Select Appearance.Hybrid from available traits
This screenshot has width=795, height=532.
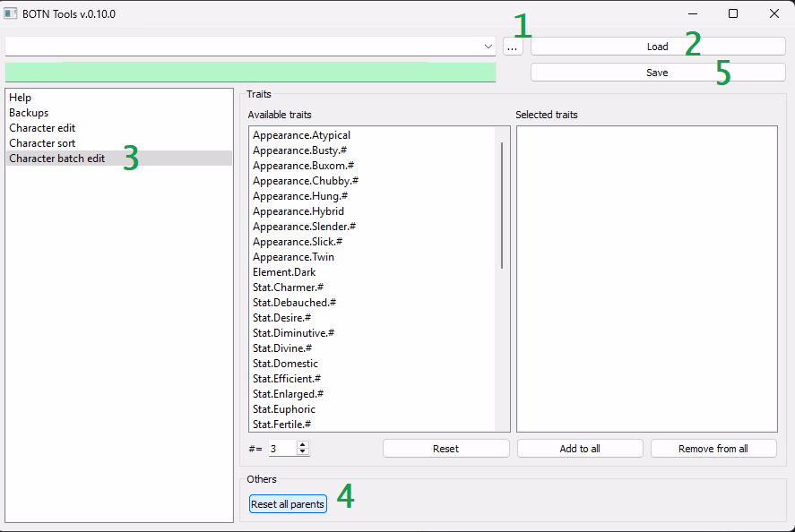(298, 211)
